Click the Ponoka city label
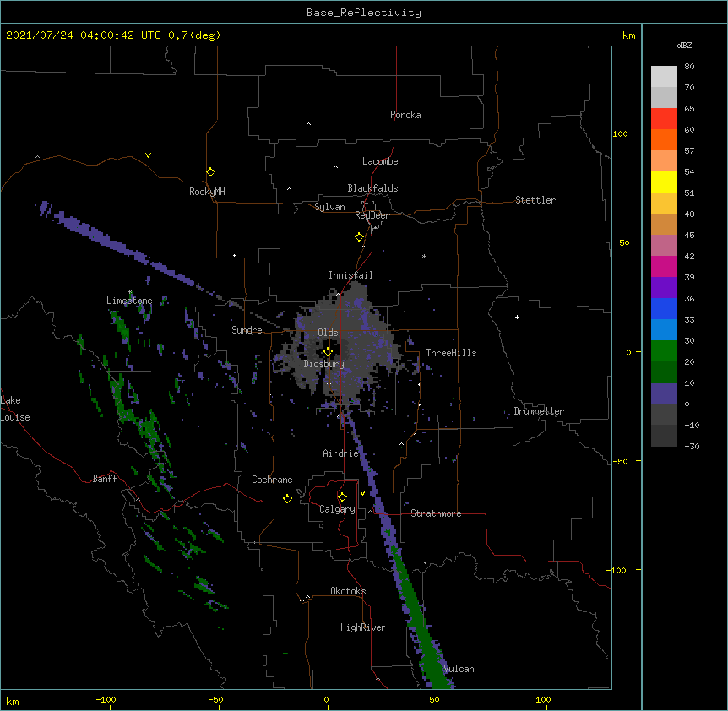 point(405,115)
